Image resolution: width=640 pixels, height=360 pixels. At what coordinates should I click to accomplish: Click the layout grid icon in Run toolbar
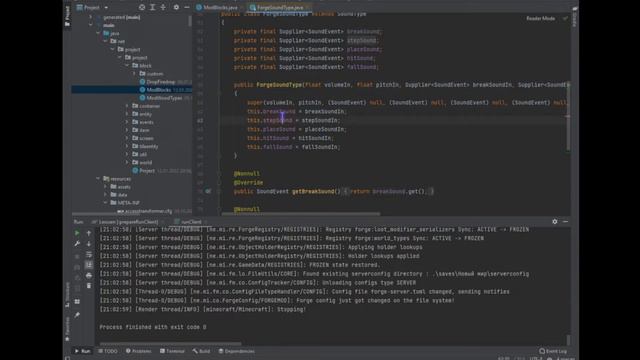77,302
